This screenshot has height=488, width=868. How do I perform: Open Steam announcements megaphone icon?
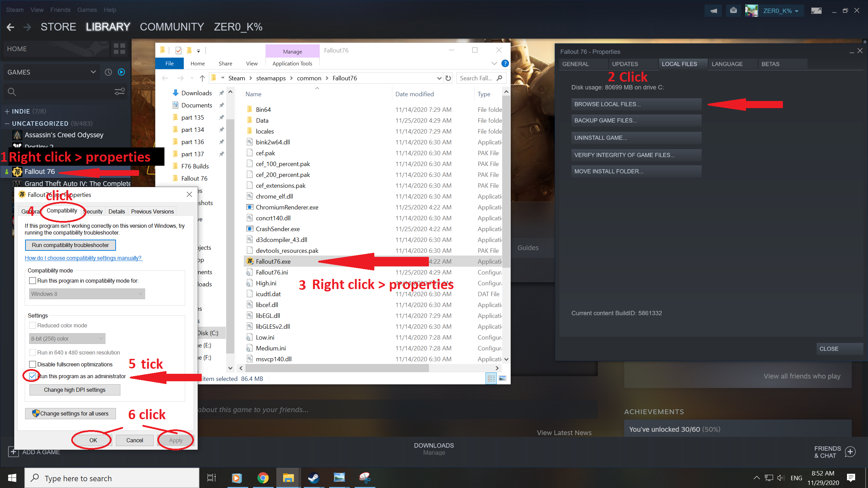coord(714,11)
